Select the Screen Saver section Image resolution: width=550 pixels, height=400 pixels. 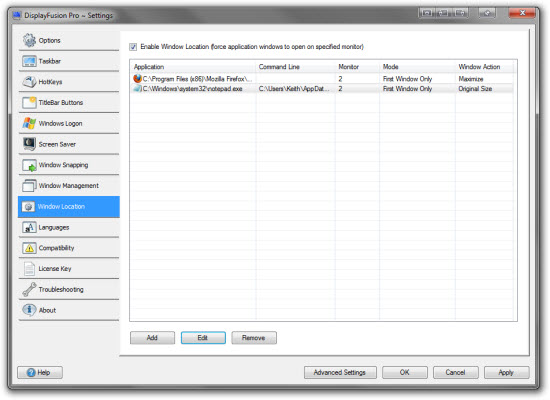69,144
